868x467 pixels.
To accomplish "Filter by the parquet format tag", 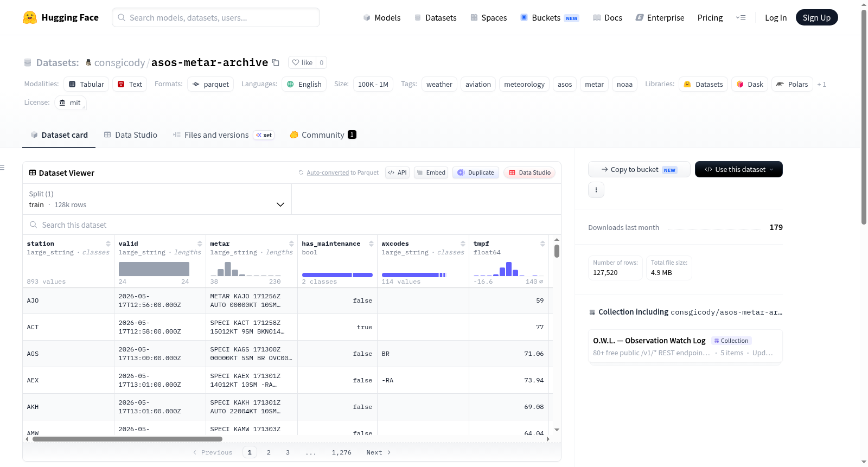I will pos(210,84).
